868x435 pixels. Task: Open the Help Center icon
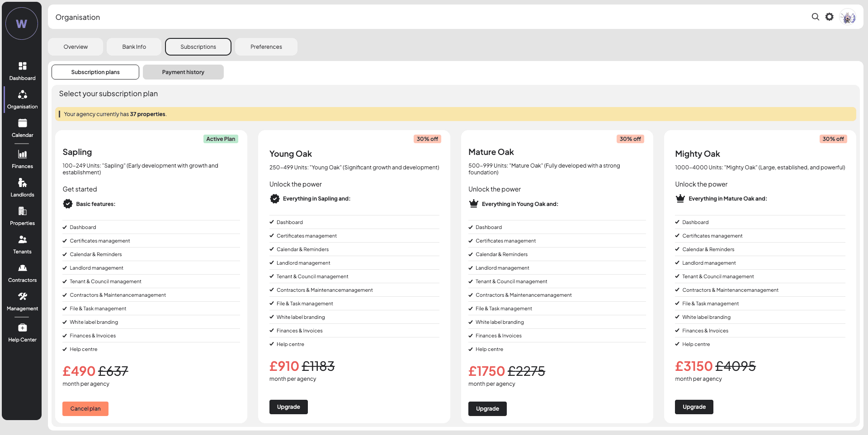pos(22,328)
